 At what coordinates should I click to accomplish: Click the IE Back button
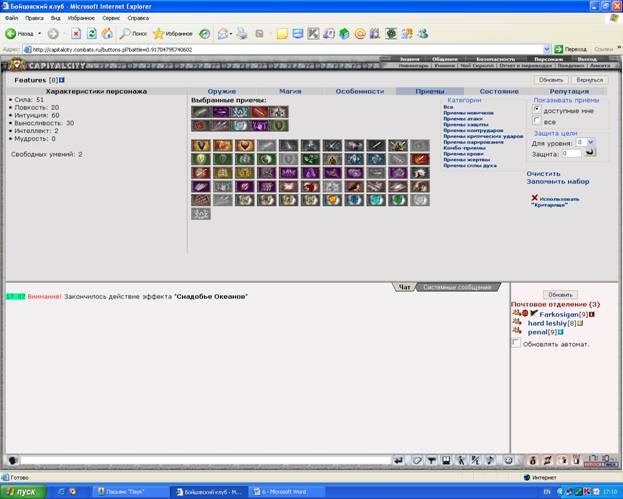(19, 34)
